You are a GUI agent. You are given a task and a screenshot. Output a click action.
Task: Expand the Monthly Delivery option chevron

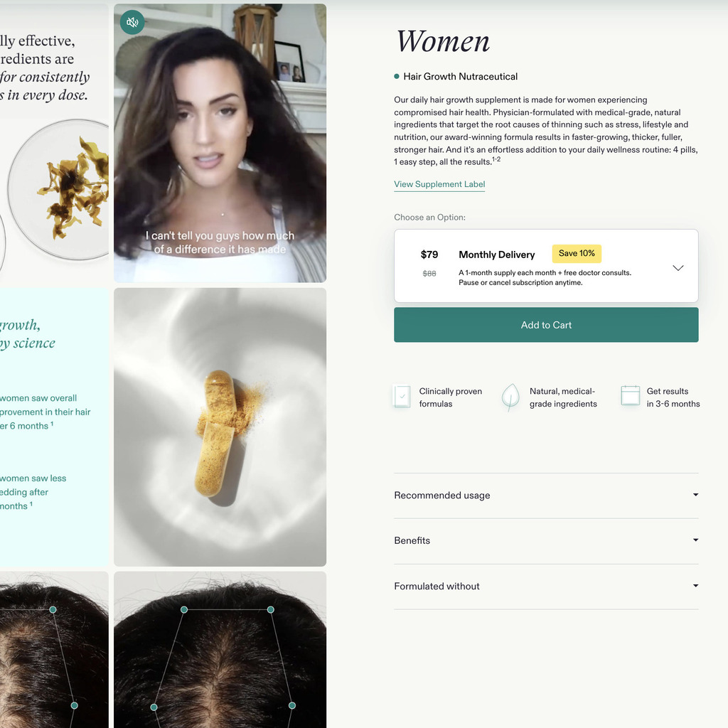click(678, 268)
